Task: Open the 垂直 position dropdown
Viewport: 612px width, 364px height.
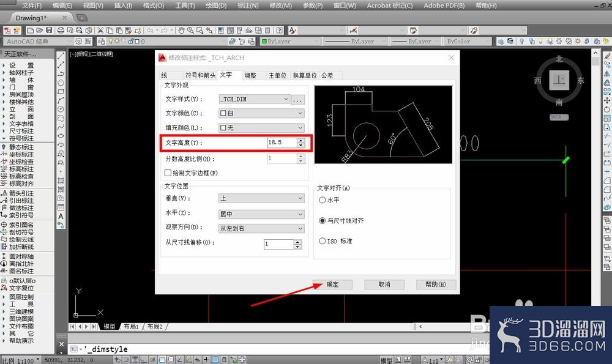Action: [x=261, y=198]
